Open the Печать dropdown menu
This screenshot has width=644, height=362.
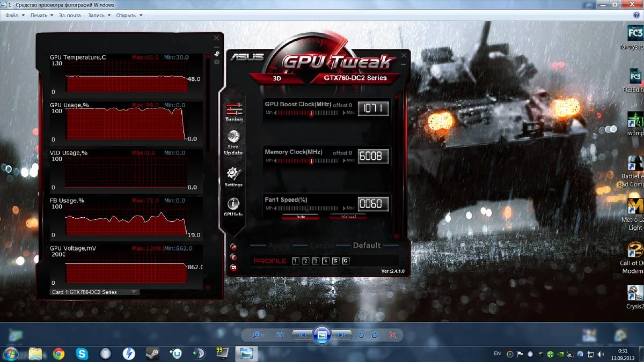click(x=41, y=16)
